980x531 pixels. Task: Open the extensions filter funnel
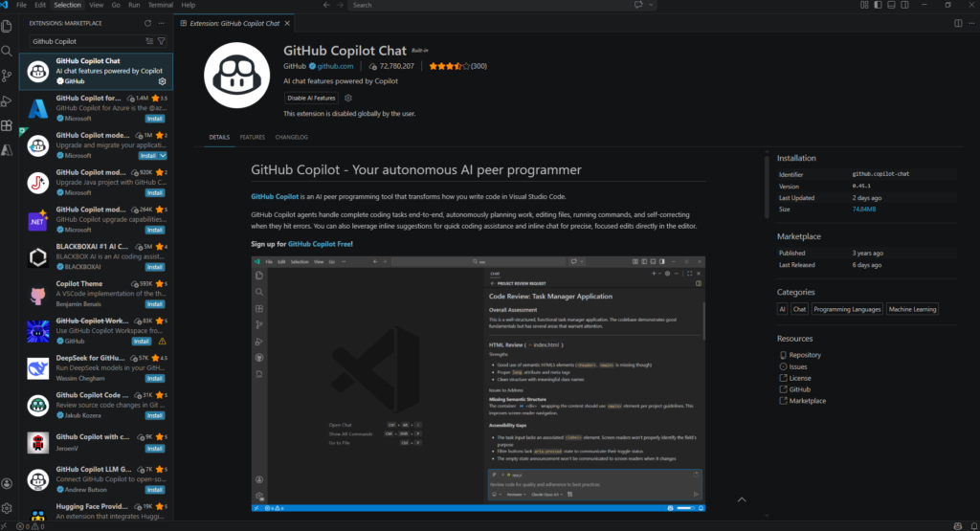pyautogui.click(x=161, y=41)
